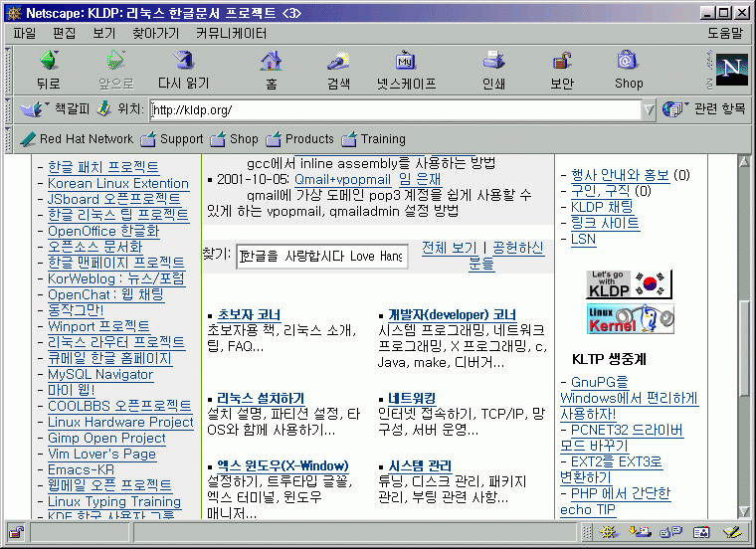Open the Korean Linux Extention link
The height and width of the screenshot is (549, 756).
(x=118, y=184)
